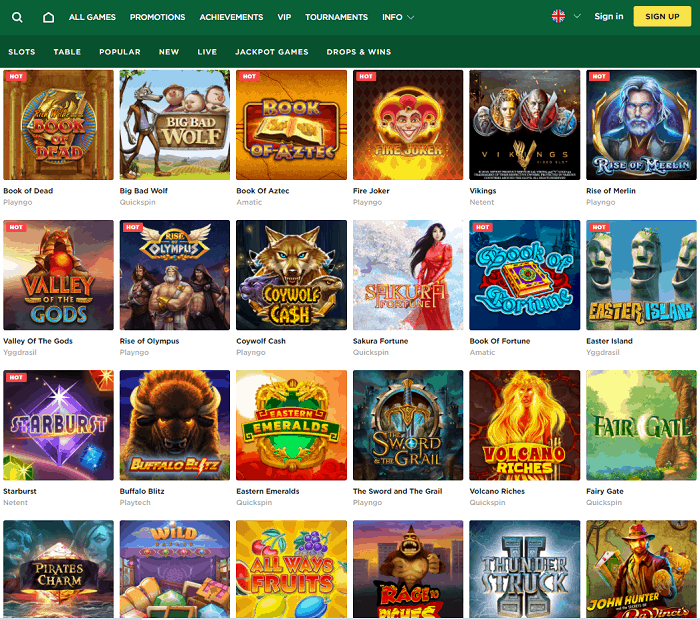
Task: Go to the home icon
Action: coord(48,17)
